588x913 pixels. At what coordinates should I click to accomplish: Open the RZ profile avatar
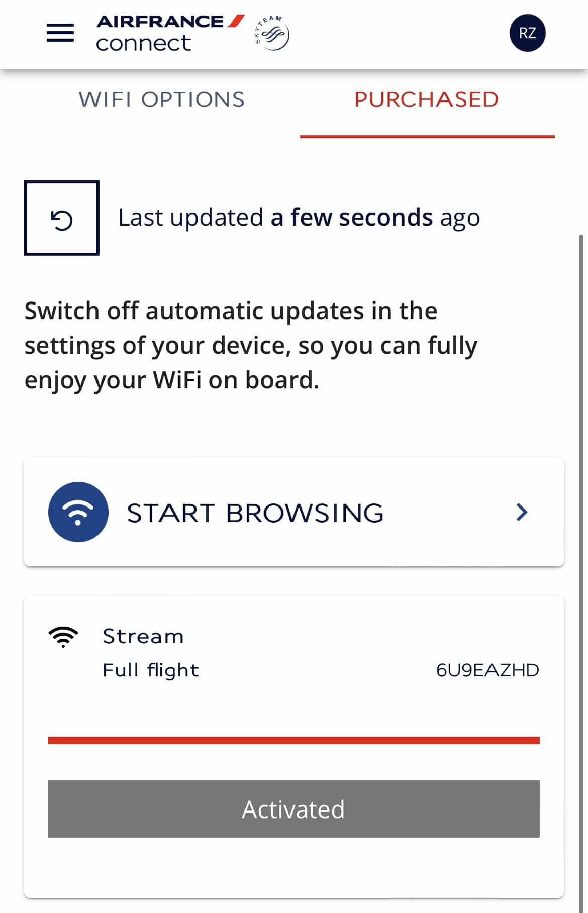[x=527, y=33]
